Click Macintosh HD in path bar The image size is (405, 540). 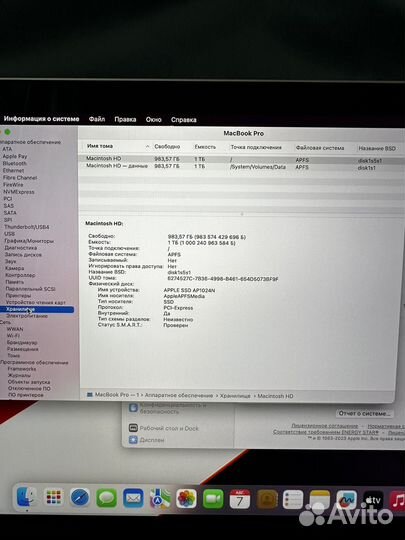pos(276,396)
